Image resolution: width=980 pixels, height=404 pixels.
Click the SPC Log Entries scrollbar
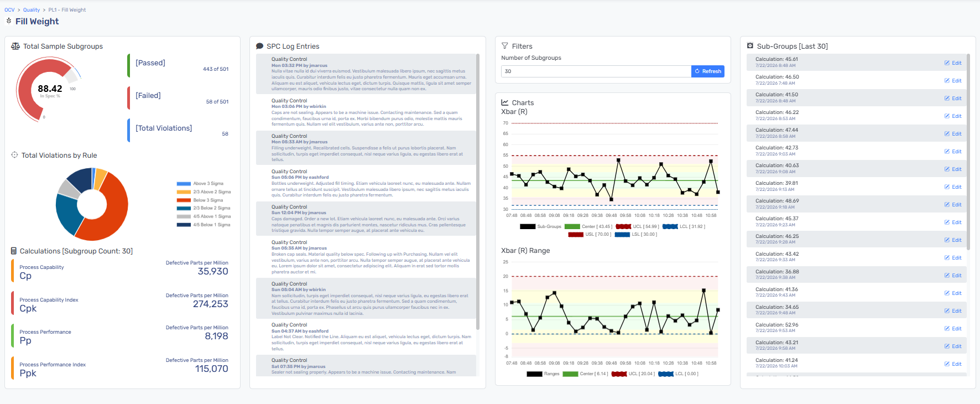[478, 191]
